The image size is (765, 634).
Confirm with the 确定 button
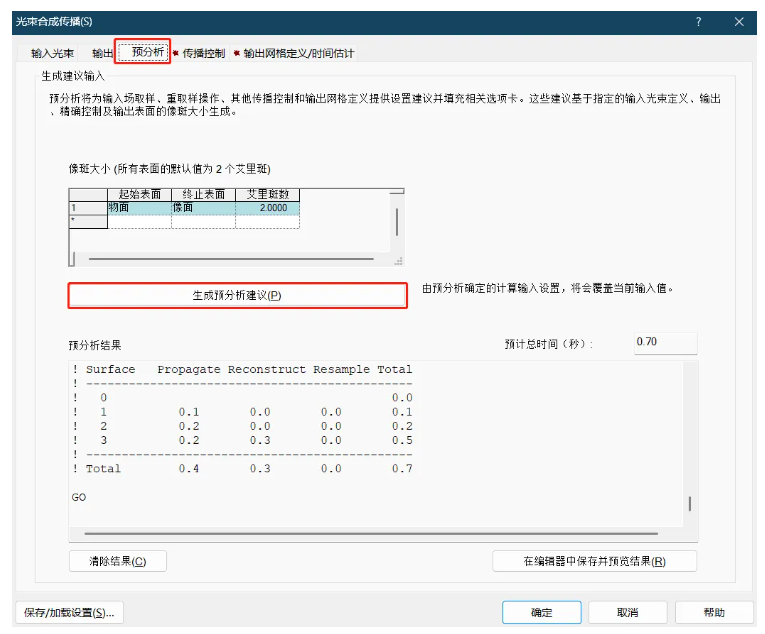click(x=541, y=612)
